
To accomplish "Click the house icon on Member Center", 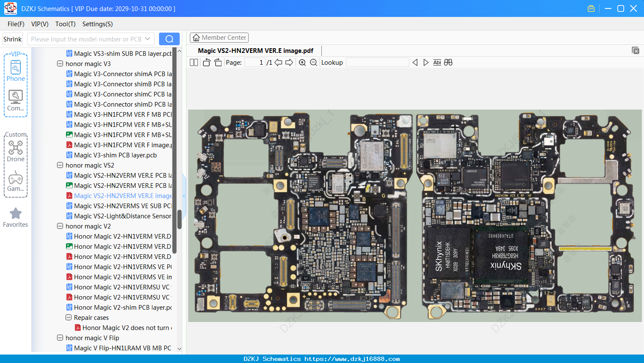I will (x=196, y=38).
